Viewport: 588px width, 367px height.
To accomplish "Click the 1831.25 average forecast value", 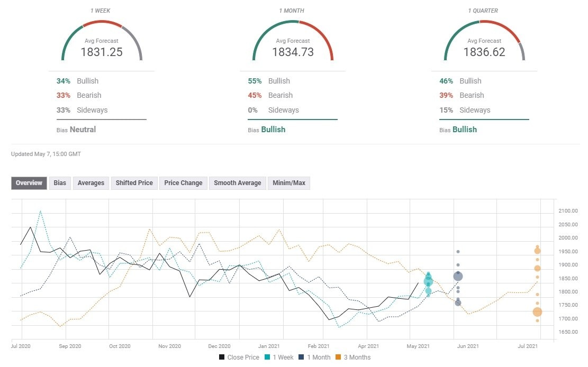I will [x=102, y=52].
